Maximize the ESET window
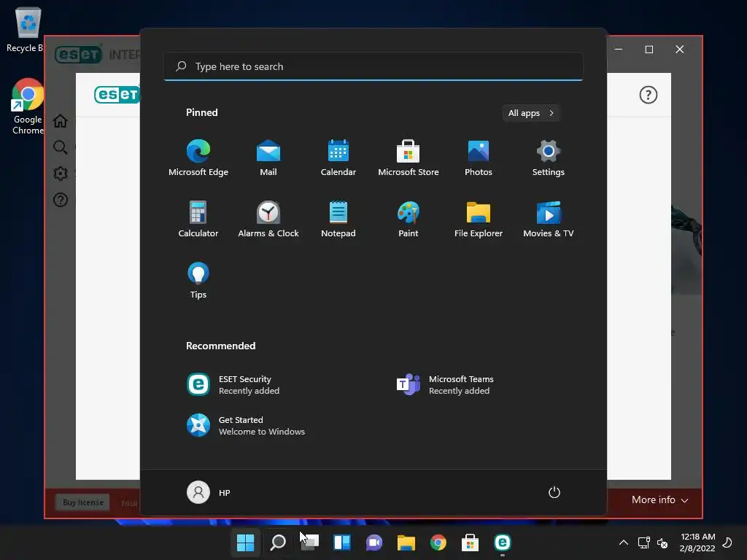The width and height of the screenshot is (747, 560). click(649, 49)
